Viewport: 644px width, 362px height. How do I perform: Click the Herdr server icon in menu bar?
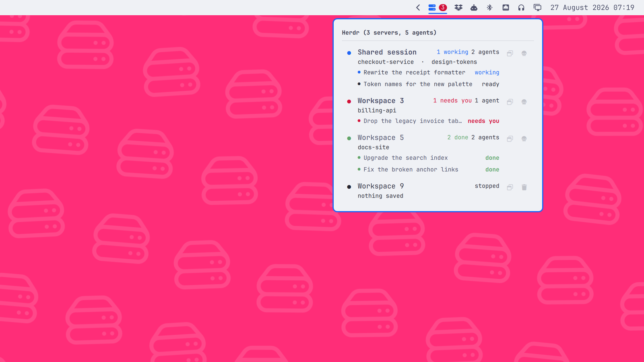[432, 7]
